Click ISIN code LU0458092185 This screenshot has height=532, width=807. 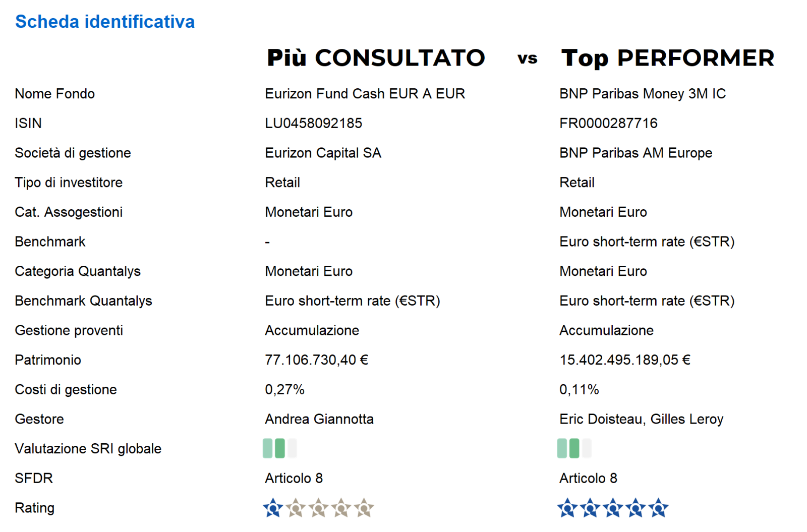(313, 123)
